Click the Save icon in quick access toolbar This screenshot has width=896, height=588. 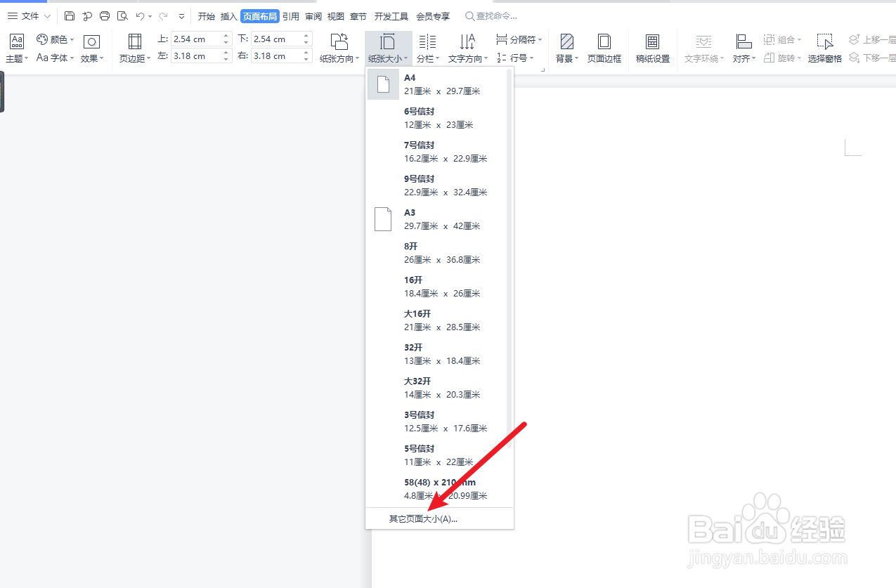point(70,15)
